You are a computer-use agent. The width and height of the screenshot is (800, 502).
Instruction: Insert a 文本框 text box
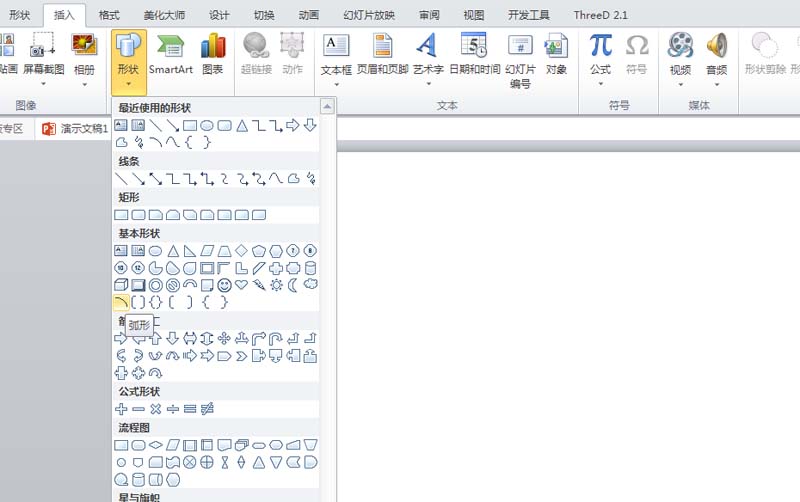coord(336,60)
